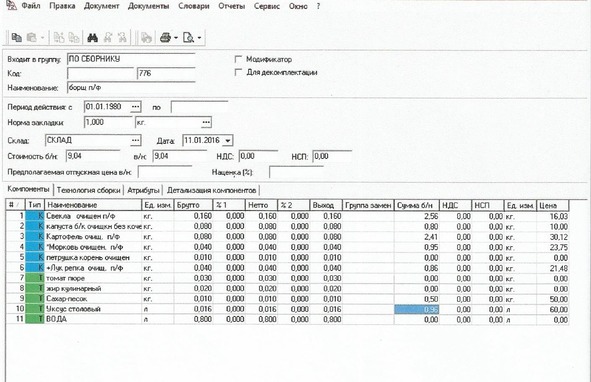The width and height of the screenshot is (591, 382).
Task: Select row ВОДА
Action: click(288, 319)
